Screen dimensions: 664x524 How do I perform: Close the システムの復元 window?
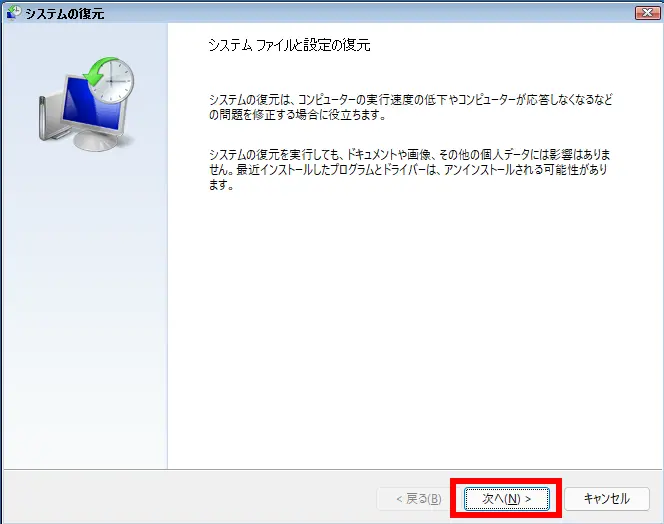(647, 13)
